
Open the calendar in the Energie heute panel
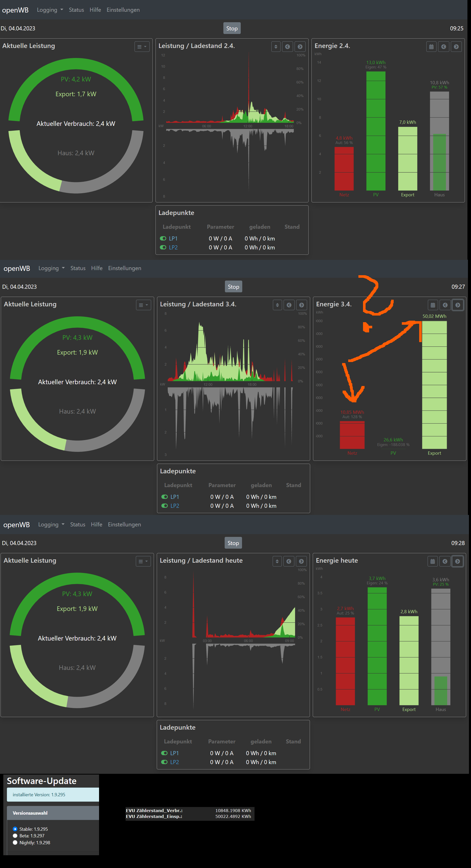[x=433, y=561]
